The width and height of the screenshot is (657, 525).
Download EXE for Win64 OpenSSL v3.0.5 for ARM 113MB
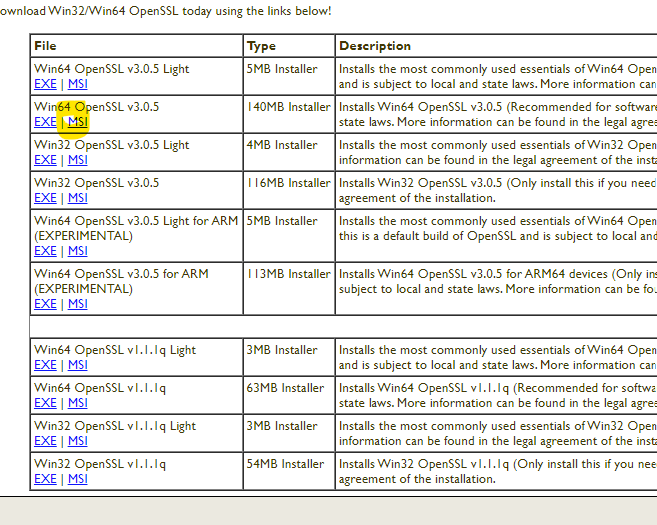[x=45, y=304]
